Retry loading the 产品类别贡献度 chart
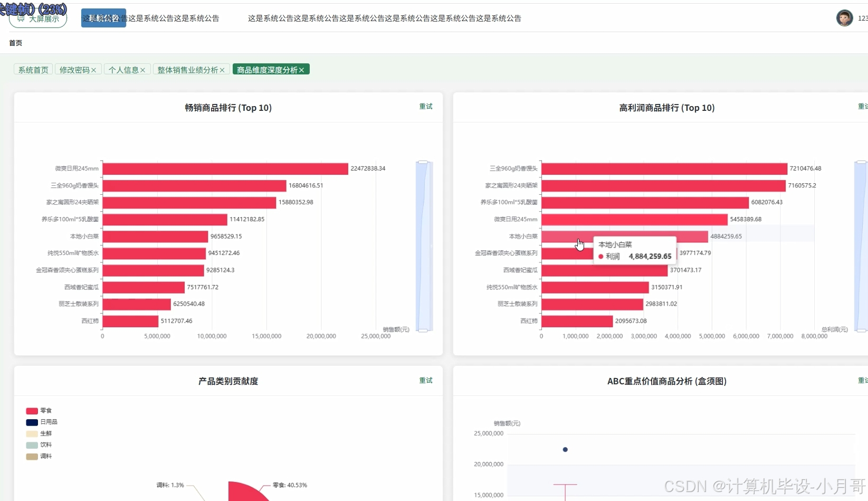The width and height of the screenshot is (868, 501). [x=426, y=381]
